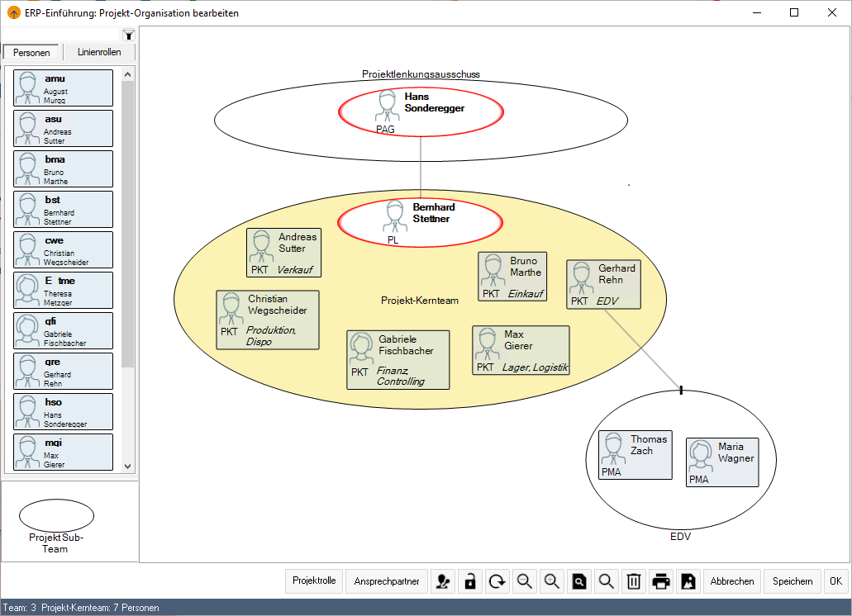Click the Projektrolle button

pos(313,580)
